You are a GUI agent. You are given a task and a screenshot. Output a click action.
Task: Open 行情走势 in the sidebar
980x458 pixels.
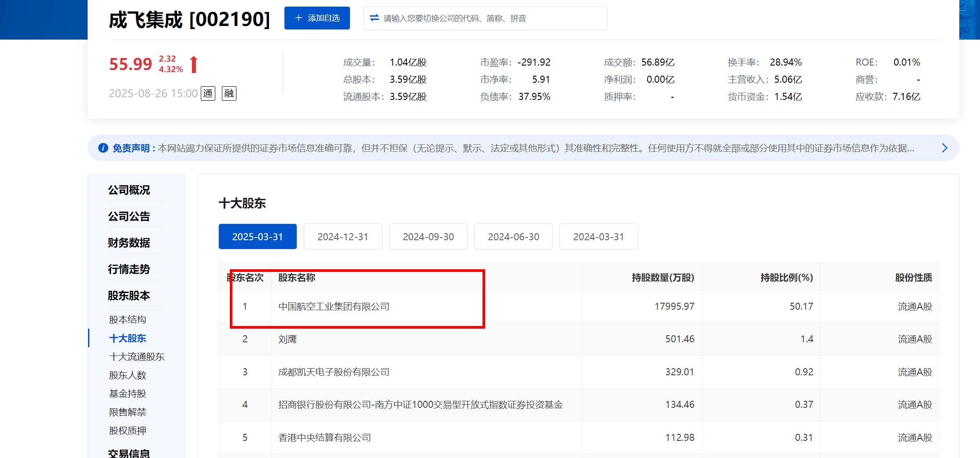tap(129, 269)
